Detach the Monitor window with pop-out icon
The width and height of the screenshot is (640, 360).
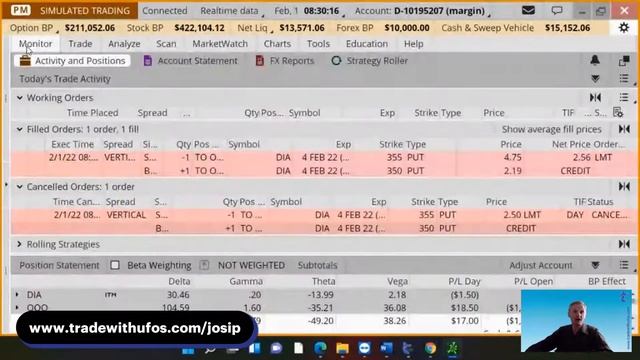pos(624,61)
